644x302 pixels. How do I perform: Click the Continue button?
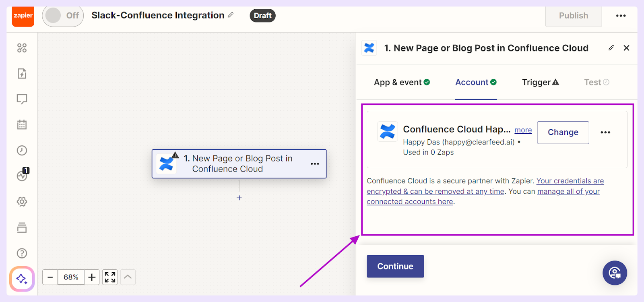point(395,266)
